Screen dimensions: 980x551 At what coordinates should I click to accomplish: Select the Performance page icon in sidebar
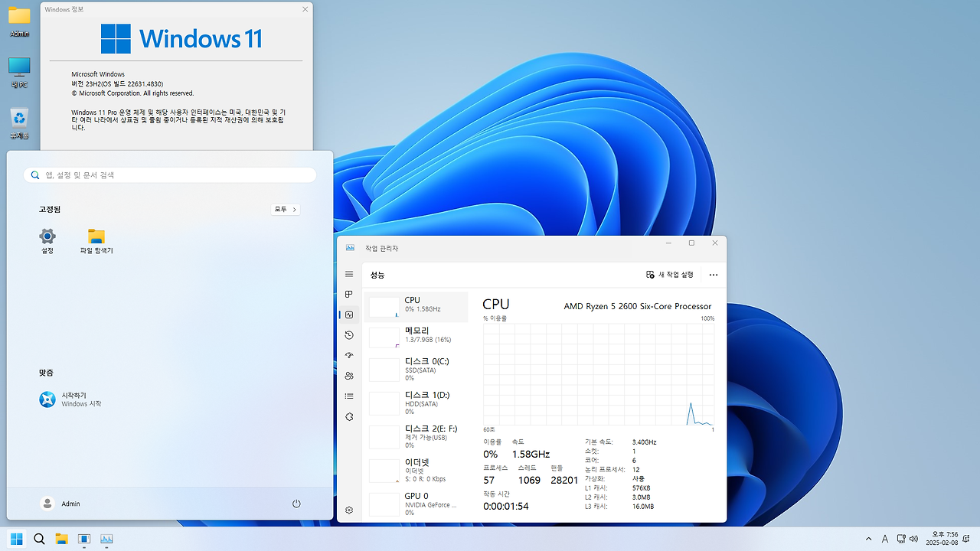click(x=349, y=315)
